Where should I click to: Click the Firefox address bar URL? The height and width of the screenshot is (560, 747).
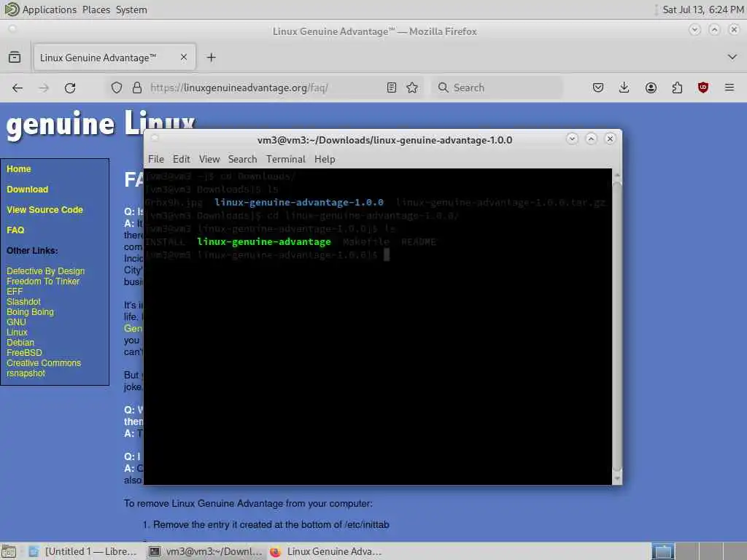point(239,87)
